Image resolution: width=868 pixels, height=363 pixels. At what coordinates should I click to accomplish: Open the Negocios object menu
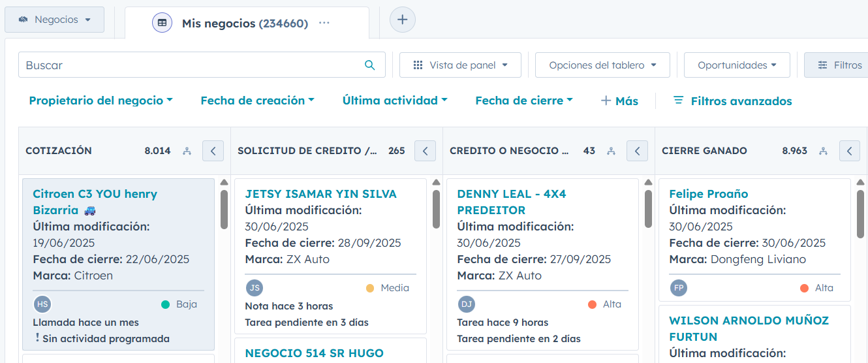(55, 20)
